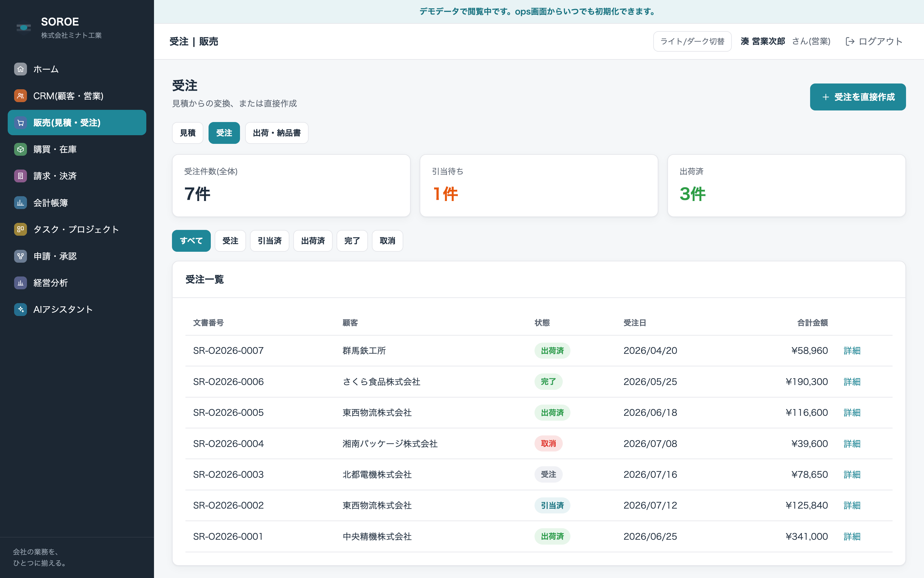This screenshot has height=578, width=924.
Task: Open 詳細 for SR-O2026-0005
Action: click(852, 413)
